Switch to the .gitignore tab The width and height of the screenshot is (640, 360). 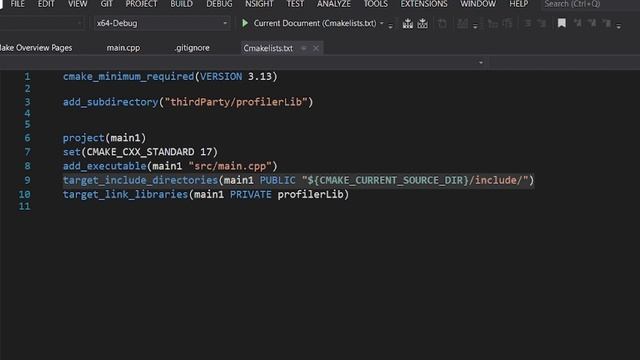coord(192,48)
